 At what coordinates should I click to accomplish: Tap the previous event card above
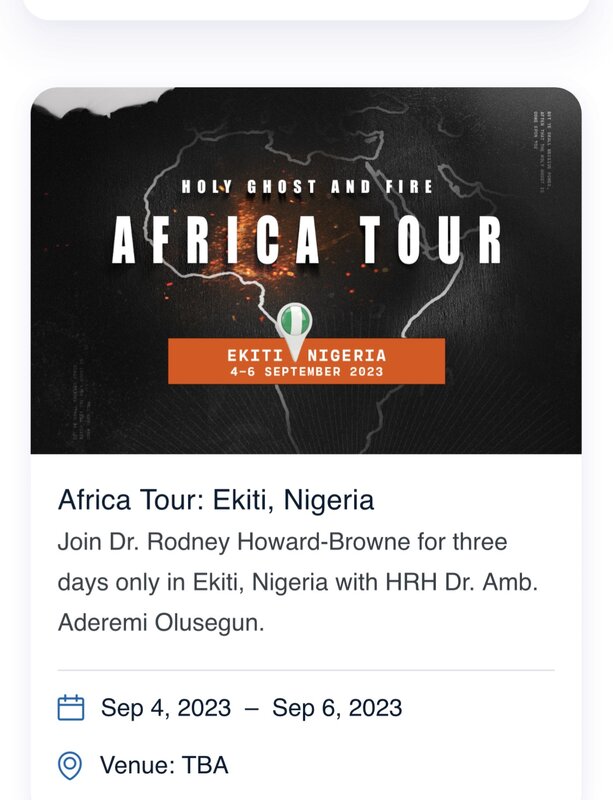tap(305, 8)
